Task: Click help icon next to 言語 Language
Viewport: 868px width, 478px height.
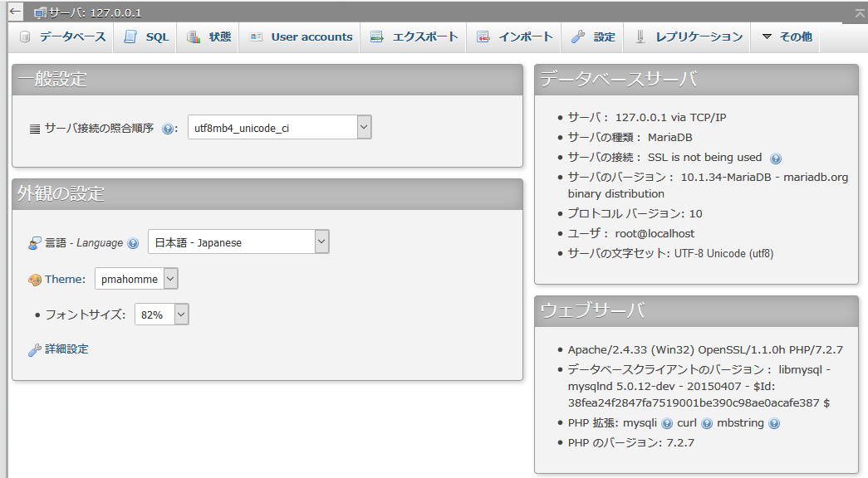Action: [133, 243]
